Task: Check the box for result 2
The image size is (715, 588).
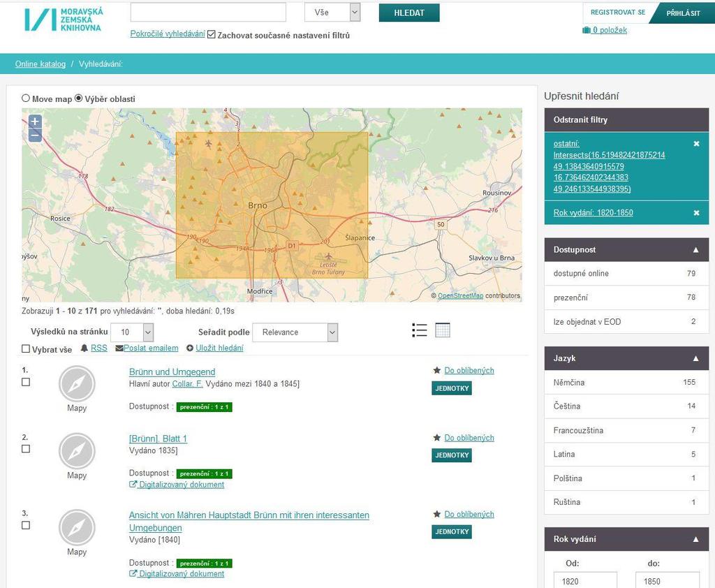Action: (x=26, y=449)
